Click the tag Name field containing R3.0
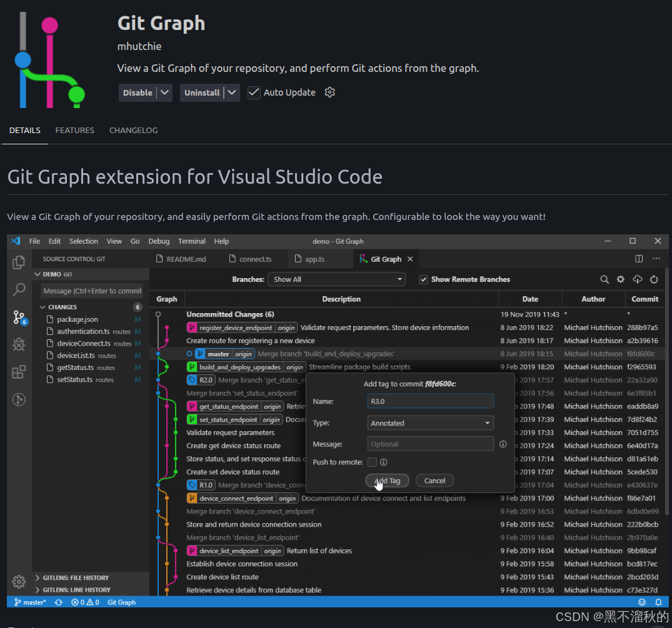The image size is (672, 628). tap(430, 401)
